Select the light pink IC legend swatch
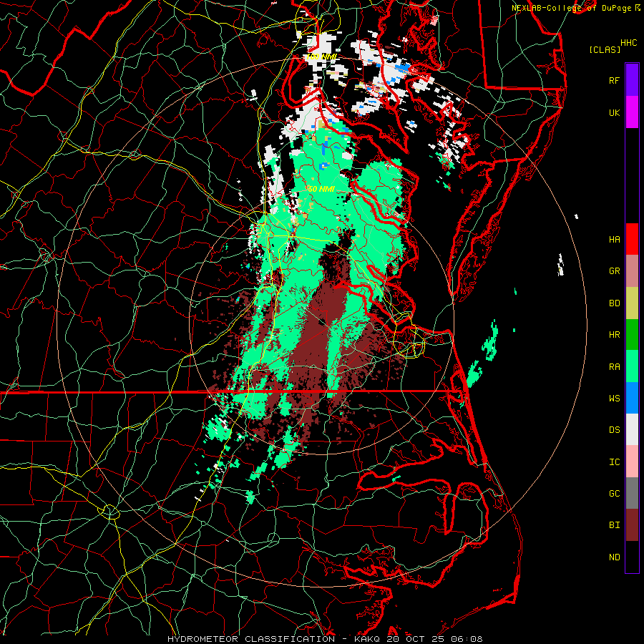The width and height of the screenshot is (644, 644). click(632, 462)
